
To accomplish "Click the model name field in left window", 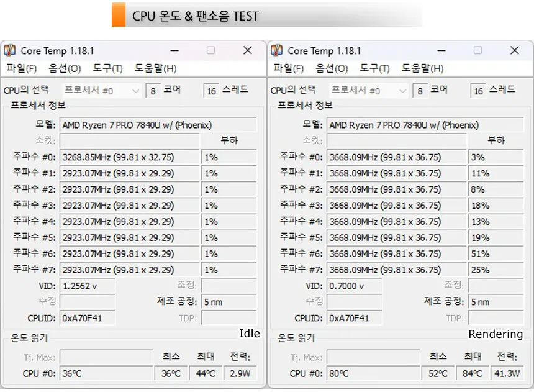I will [158, 125].
